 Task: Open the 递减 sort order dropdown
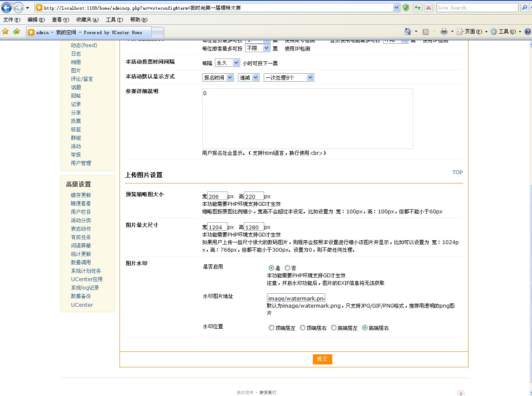coord(249,77)
